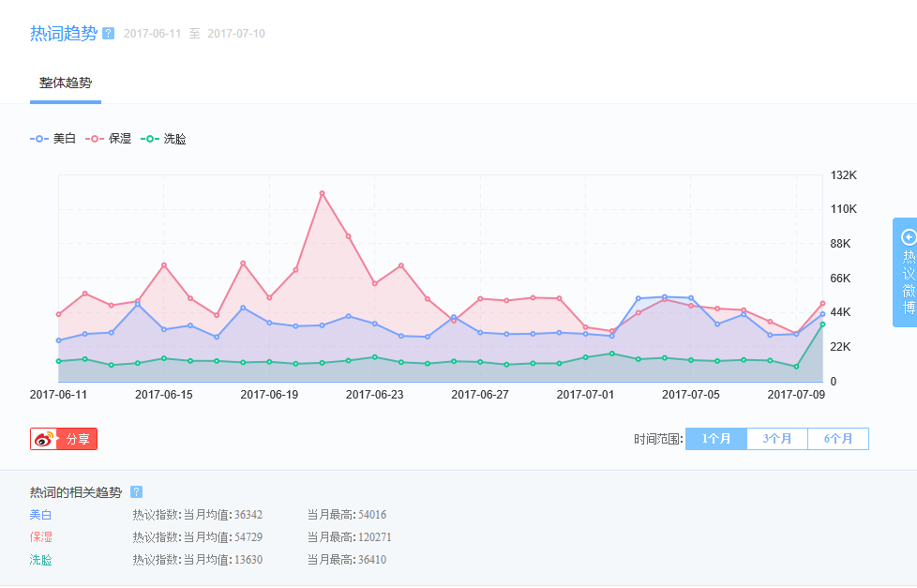917x588 pixels.
Task: Switch time range to 6个月
Action: [x=837, y=439]
